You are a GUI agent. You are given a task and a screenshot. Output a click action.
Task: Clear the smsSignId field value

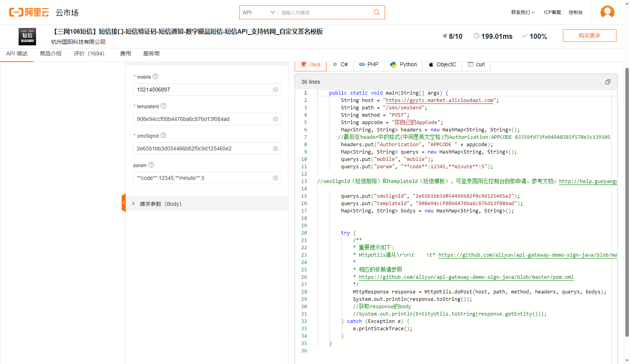click(x=275, y=148)
